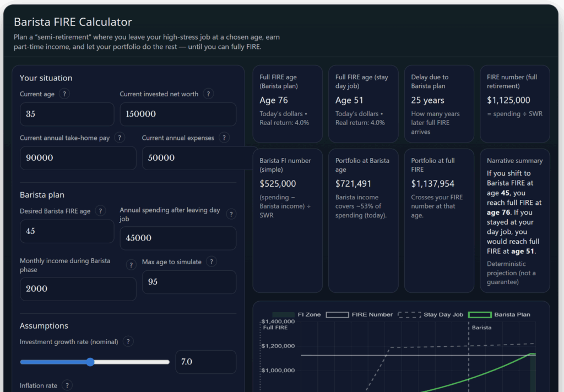Select the Current age input field
This screenshot has height=392, width=564.
67,114
